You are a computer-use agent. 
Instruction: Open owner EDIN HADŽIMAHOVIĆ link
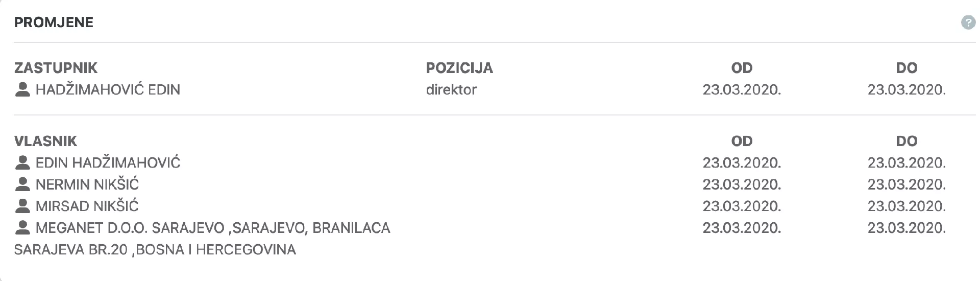[108, 163]
